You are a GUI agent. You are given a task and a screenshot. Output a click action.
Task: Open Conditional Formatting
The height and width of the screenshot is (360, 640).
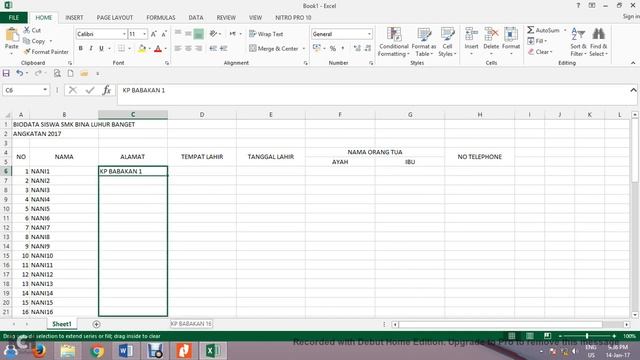tap(393, 42)
